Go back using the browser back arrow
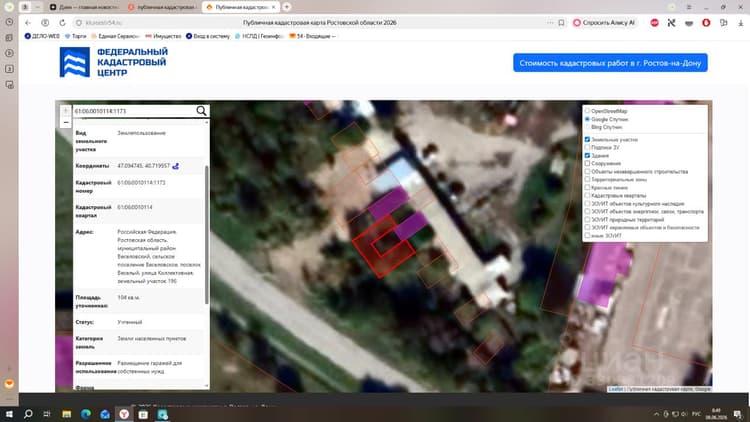This screenshot has width=750, height=422. point(28,22)
